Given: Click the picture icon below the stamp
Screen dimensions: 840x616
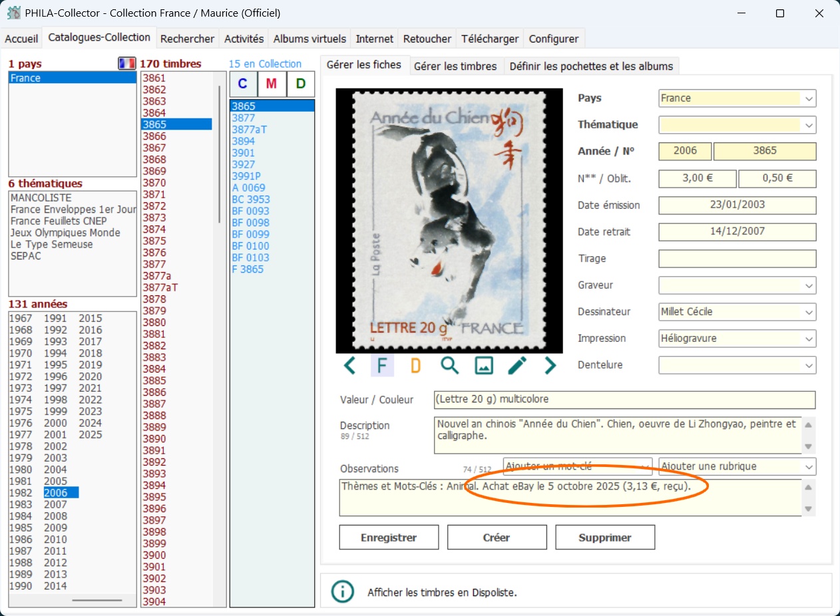Looking at the screenshot, I should click(x=484, y=365).
